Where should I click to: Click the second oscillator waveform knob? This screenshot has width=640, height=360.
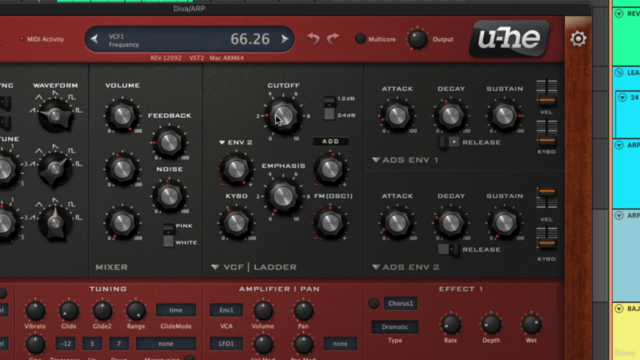click(x=55, y=169)
